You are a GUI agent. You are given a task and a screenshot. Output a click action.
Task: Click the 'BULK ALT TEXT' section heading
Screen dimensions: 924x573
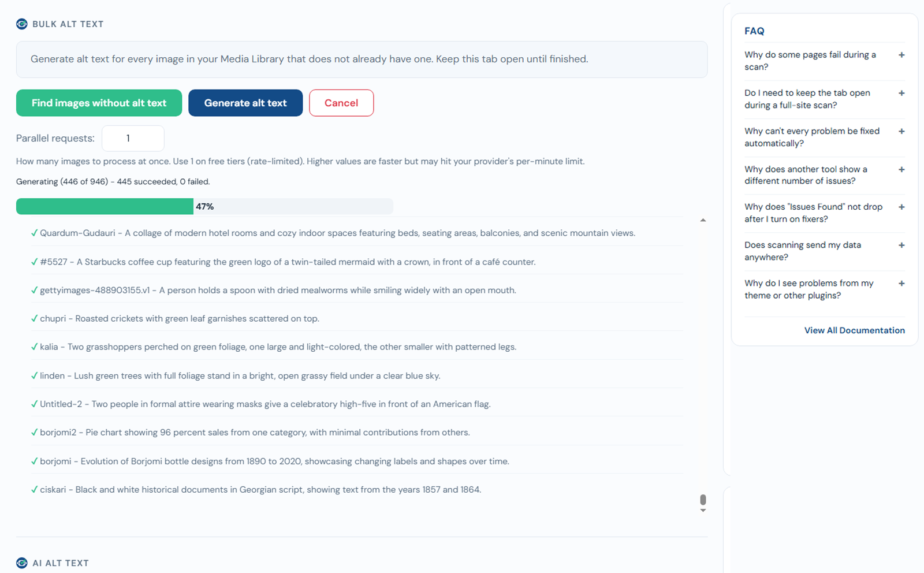point(68,24)
